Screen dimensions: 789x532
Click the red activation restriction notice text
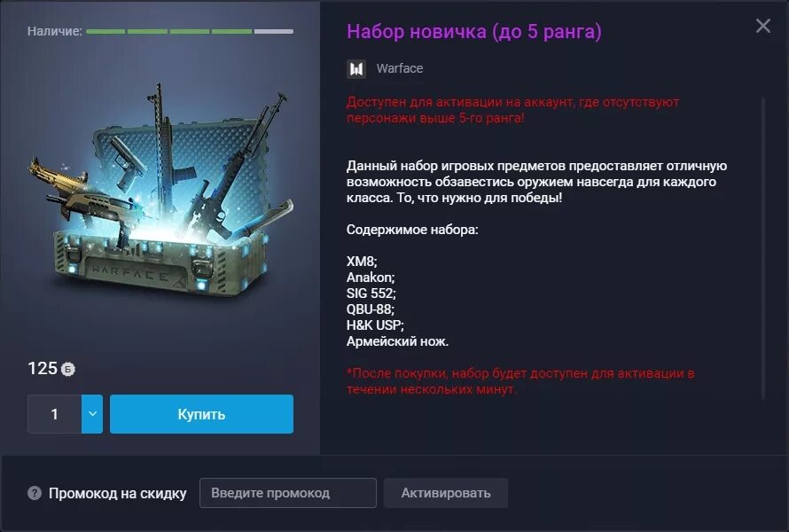point(512,110)
